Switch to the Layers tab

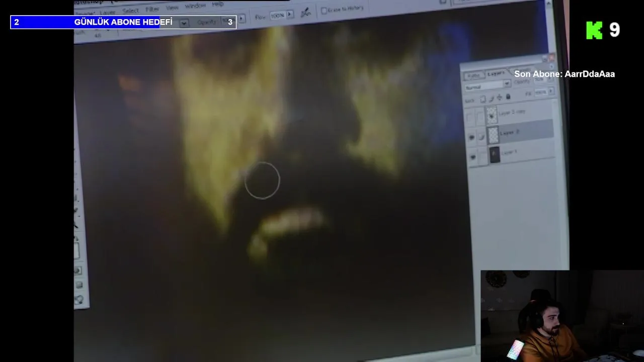pos(496,73)
